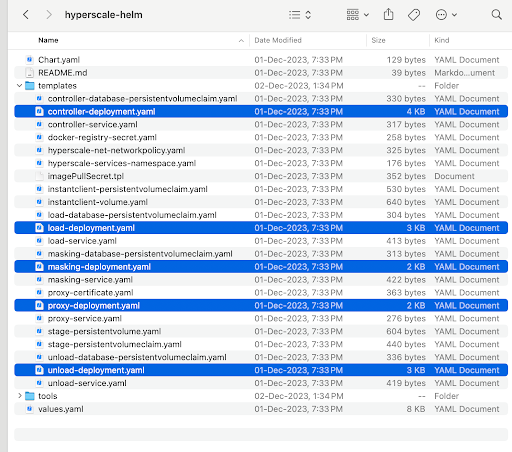Sort by Date Modified column header
The width and height of the screenshot is (512, 452).
[x=278, y=40]
